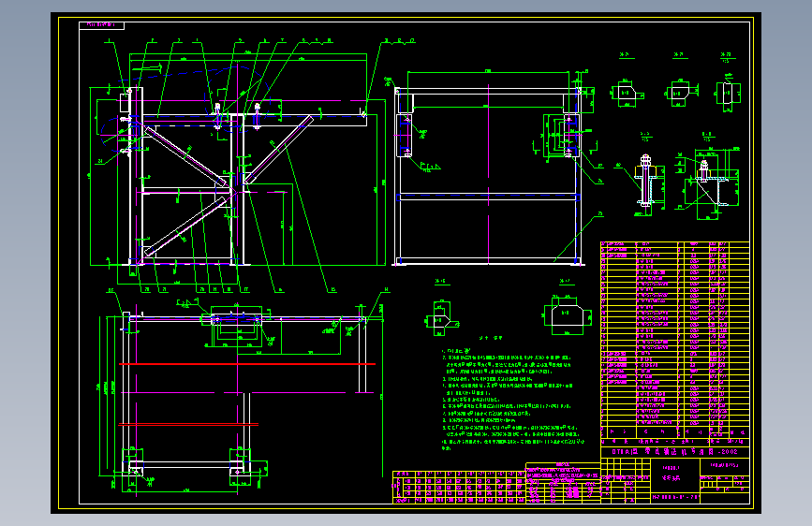
Task: Click the yellow revision grid table at bottom
Action: tap(459, 487)
